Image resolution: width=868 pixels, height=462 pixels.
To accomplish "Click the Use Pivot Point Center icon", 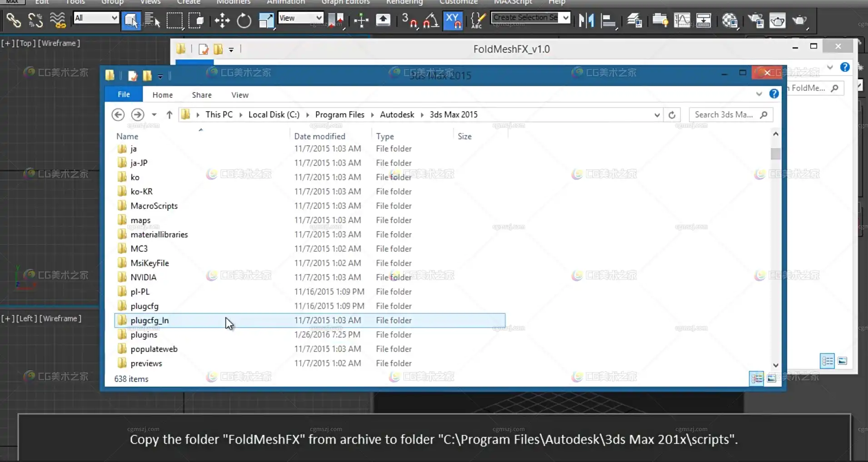I will pos(336,20).
